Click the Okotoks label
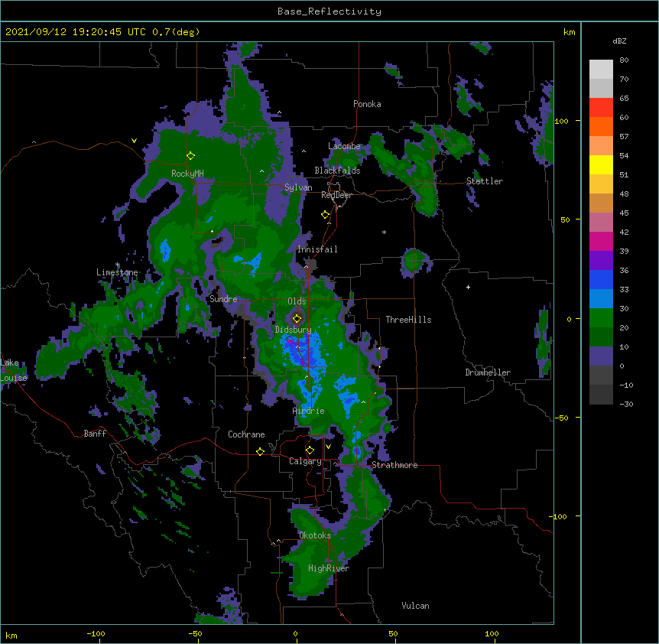659x644 pixels. click(x=315, y=535)
